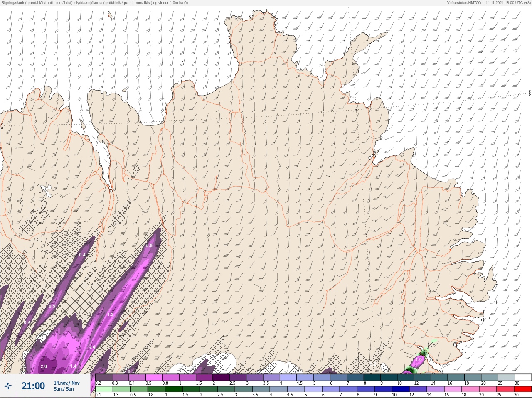Click the four-pointed star icon beside 21:00
The height and width of the screenshot is (398, 532).
[8, 386]
